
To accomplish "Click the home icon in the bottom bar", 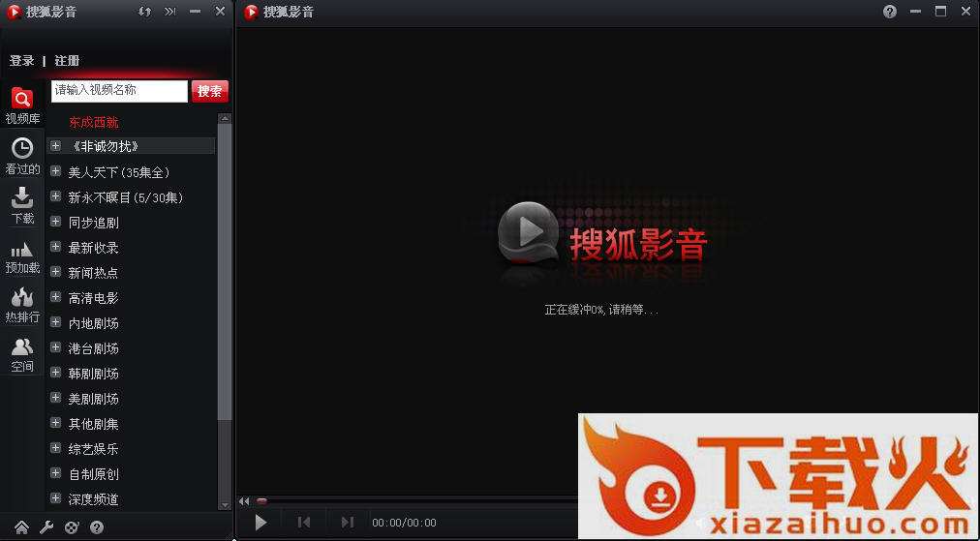I will 22,527.
